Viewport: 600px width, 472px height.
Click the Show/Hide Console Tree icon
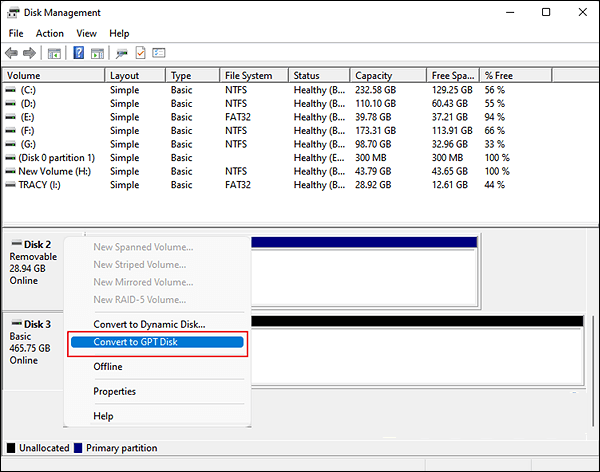point(55,53)
